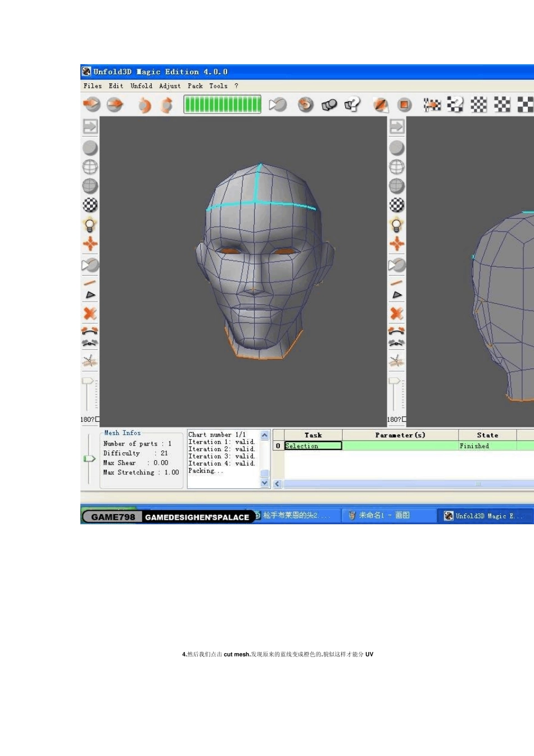The width and height of the screenshot is (534, 756).
Task: Click the question mark checker icon in toolbar
Action: coord(455,105)
